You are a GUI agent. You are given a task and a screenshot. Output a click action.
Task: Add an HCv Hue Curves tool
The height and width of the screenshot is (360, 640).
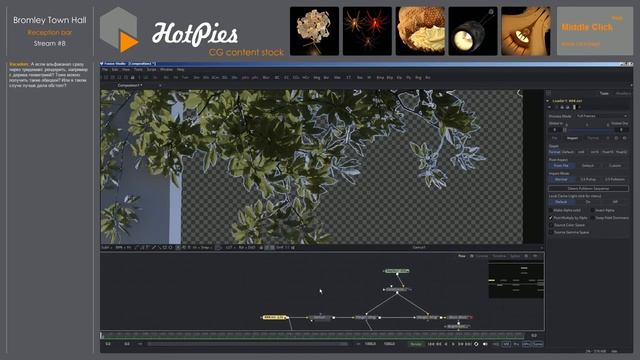click(x=306, y=78)
